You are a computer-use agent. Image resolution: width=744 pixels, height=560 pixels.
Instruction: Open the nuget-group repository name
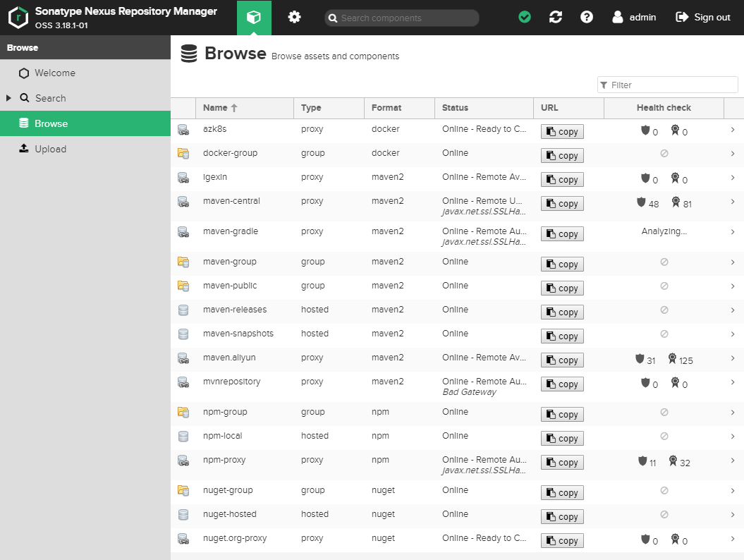(228, 490)
